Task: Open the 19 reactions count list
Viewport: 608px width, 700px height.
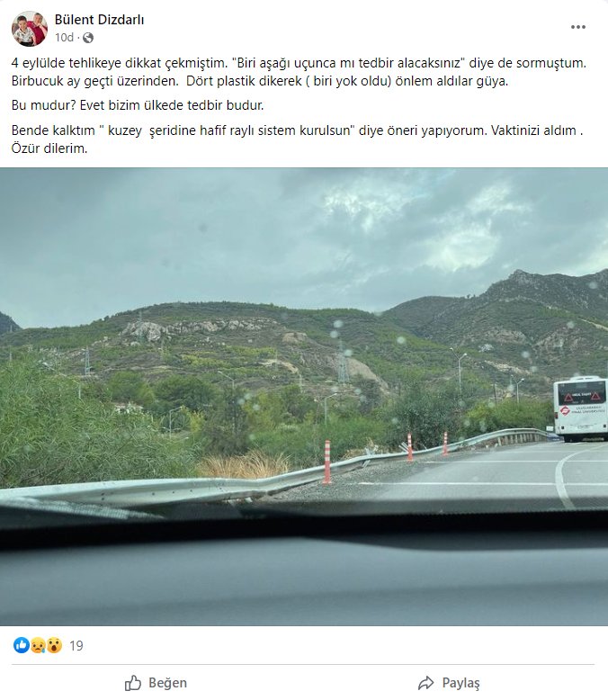Action: coord(76,645)
